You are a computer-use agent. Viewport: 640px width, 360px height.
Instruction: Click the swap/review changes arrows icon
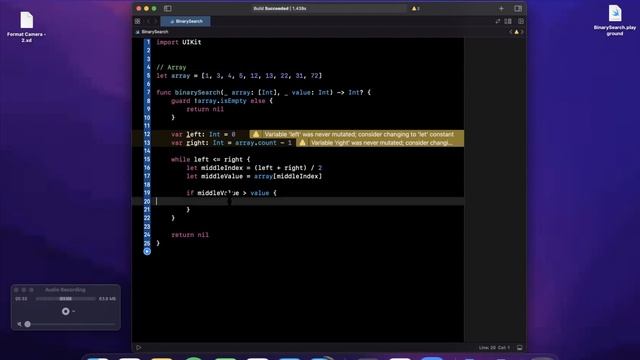click(x=498, y=21)
